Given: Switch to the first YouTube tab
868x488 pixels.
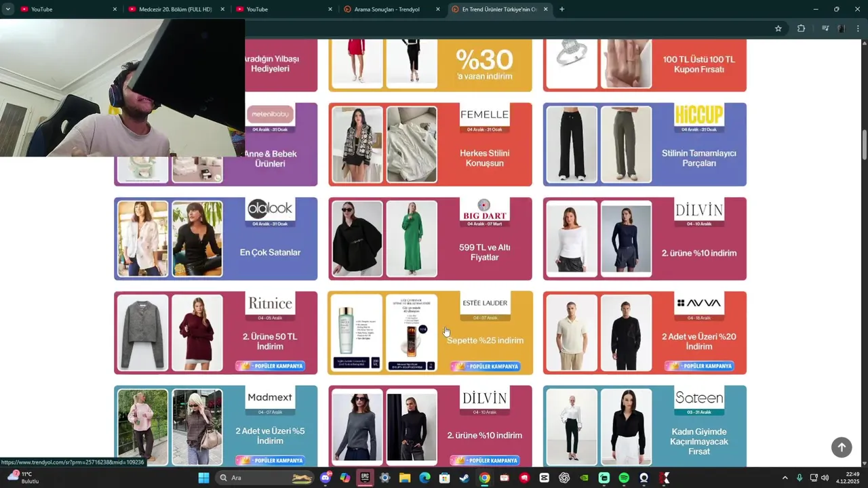Looking at the screenshot, I should [66, 9].
